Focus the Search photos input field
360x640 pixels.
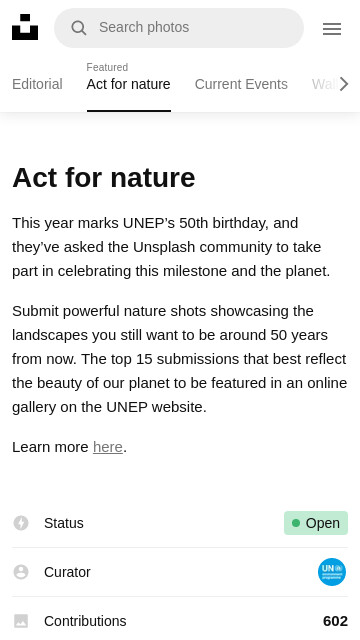click(179, 28)
